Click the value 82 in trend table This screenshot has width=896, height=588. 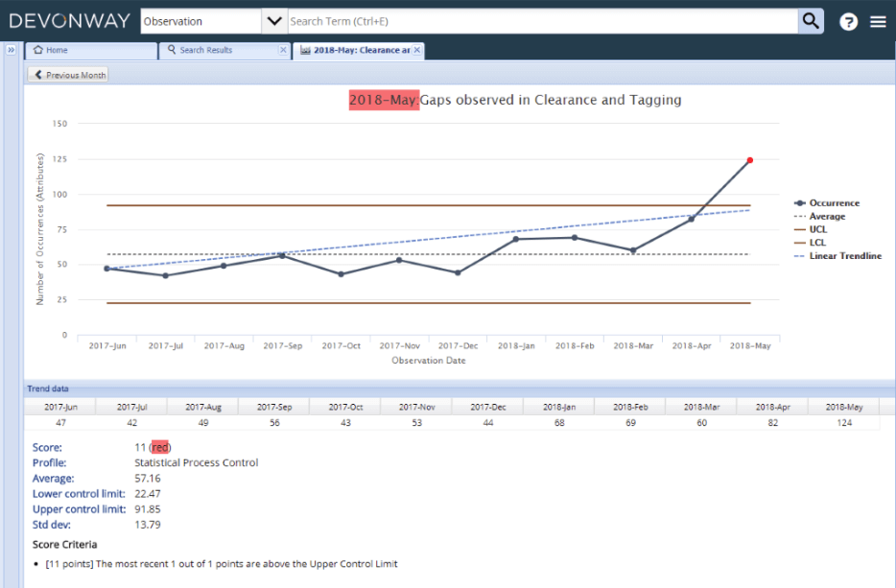pos(772,422)
